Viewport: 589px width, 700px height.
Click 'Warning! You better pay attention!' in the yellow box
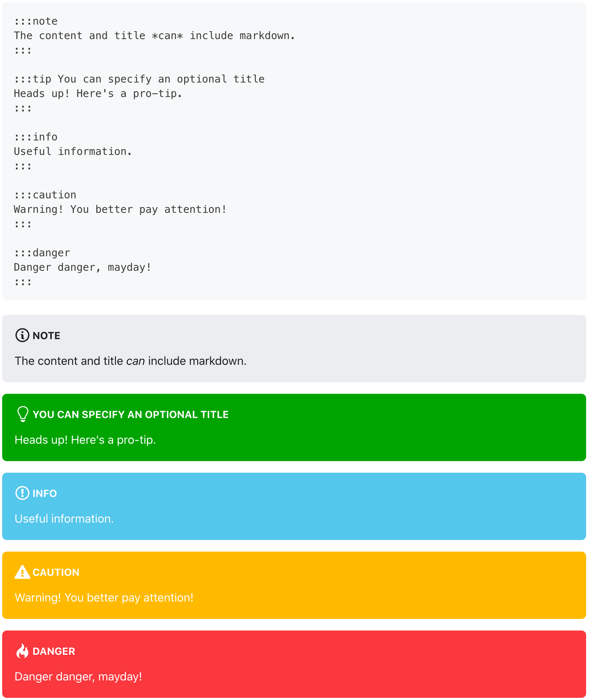pyautogui.click(x=104, y=598)
